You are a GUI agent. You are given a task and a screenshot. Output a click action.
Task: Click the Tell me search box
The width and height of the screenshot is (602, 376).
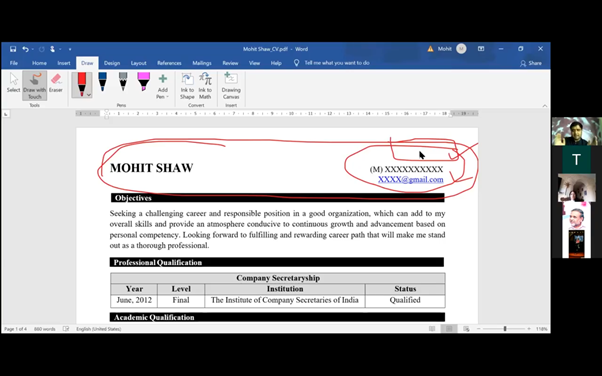[332, 63]
